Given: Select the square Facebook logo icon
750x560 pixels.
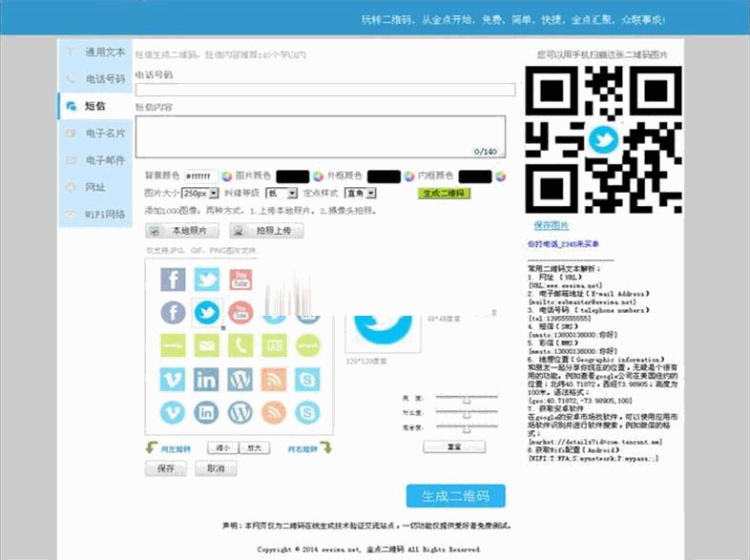Looking at the screenshot, I should click(173, 280).
